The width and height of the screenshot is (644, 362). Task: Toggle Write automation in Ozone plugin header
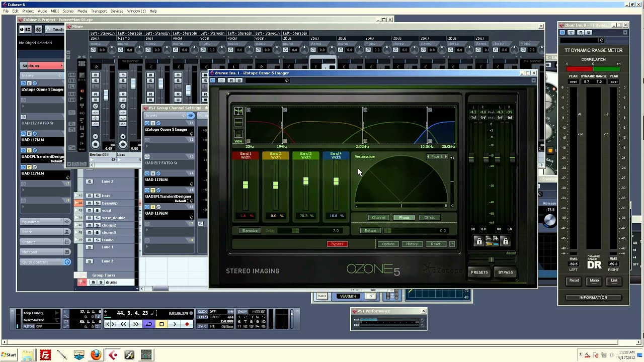[x=238, y=80]
